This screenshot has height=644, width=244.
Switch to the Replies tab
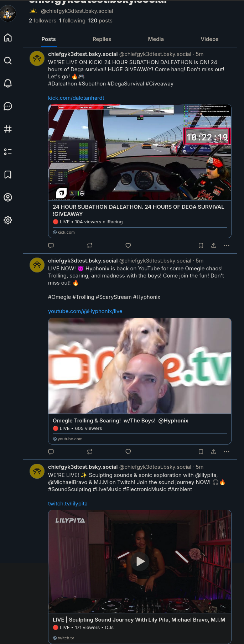[x=102, y=39]
